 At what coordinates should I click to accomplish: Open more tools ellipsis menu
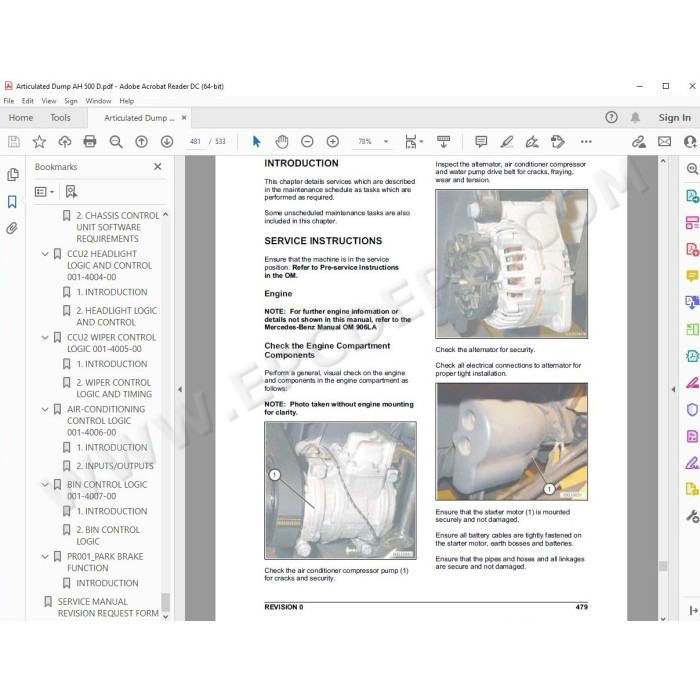point(586,142)
